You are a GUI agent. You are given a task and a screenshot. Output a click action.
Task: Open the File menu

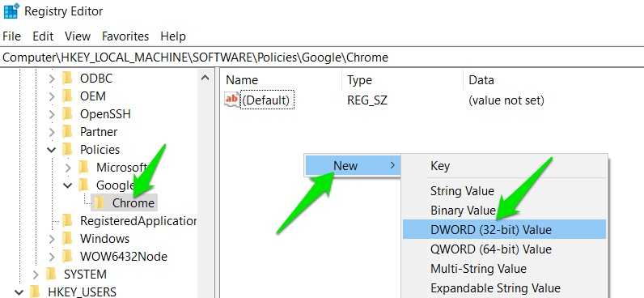tap(11, 36)
